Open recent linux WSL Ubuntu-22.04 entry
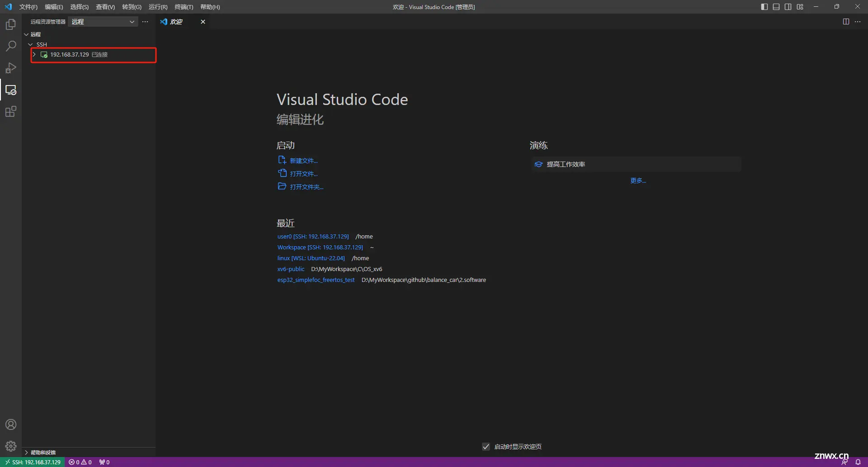The width and height of the screenshot is (868, 467). pyautogui.click(x=311, y=258)
